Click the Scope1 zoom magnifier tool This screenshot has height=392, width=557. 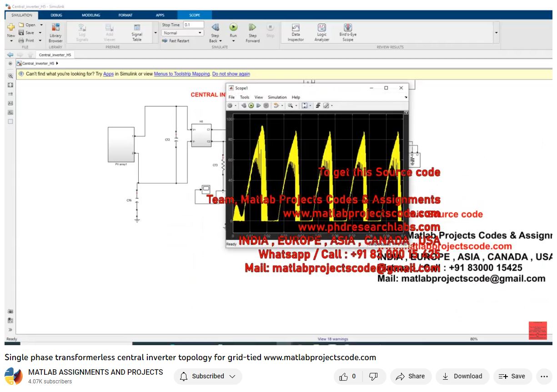(x=290, y=106)
